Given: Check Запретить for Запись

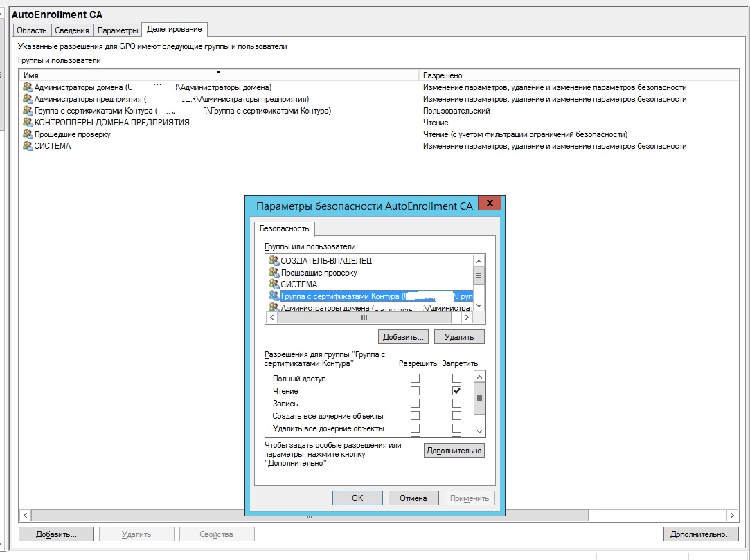Looking at the screenshot, I should (457, 403).
